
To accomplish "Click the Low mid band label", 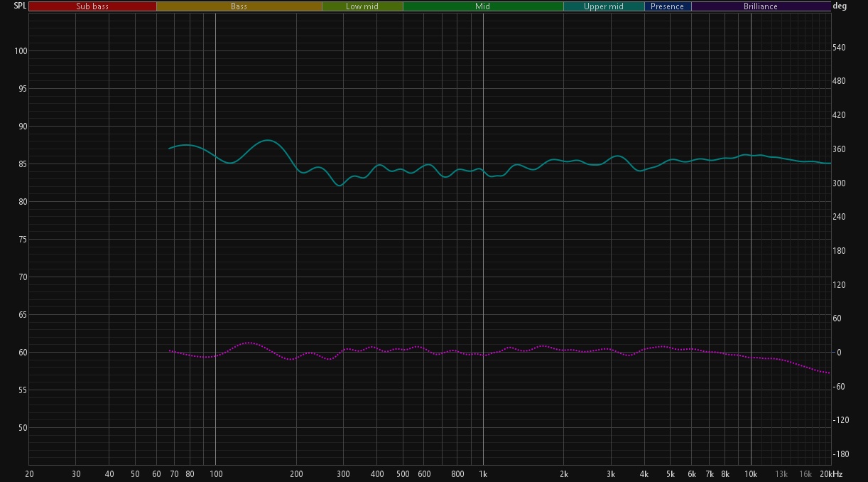I will [x=362, y=6].
